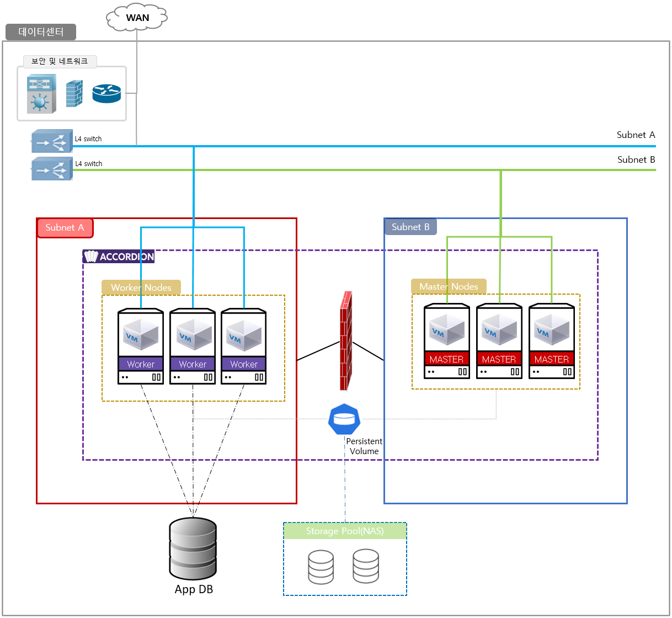Viewport: 672px width, 618px height.
Task: Click the lower L4 switch icon
Action: 51,168
